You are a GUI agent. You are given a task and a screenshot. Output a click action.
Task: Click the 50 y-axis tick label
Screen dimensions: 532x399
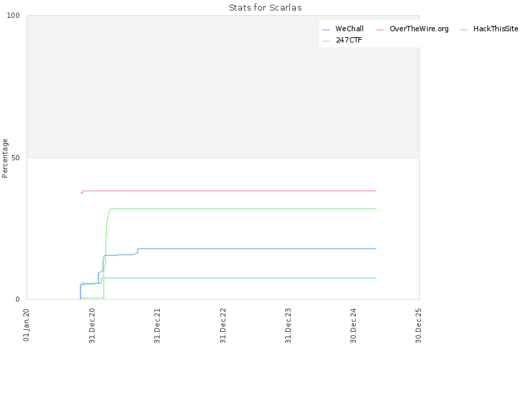click(15, 158)
